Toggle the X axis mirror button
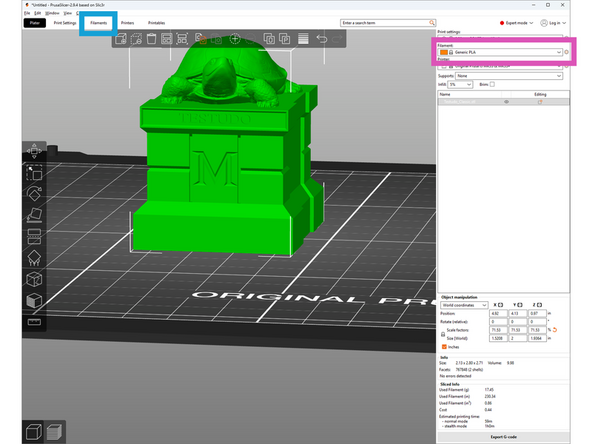592x444 pixels. tap(500, 305)
